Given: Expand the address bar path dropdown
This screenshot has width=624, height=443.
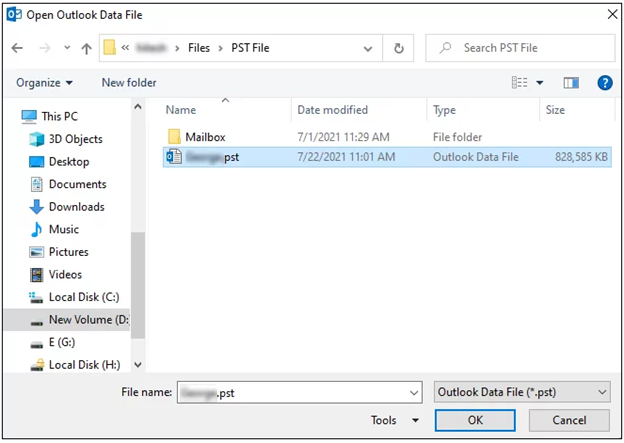Looking at the screenshot, I should (x=368, y=49).
